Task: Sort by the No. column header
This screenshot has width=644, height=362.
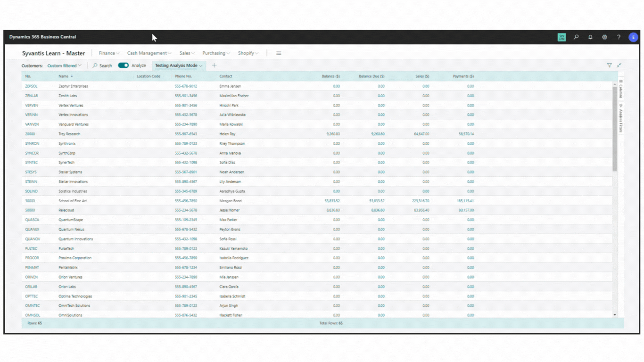Action: (28, 76)
